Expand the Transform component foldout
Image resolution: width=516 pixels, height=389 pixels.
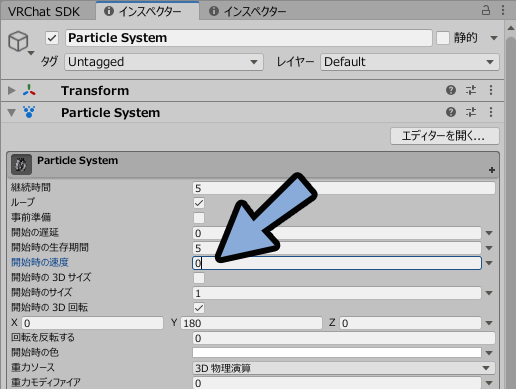12,90
